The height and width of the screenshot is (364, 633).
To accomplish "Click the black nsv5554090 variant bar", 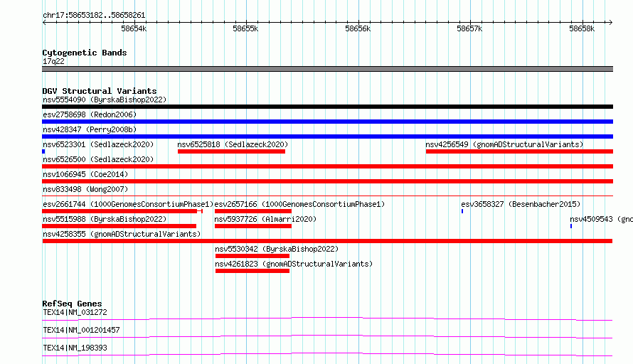I will tap(327, 107).
